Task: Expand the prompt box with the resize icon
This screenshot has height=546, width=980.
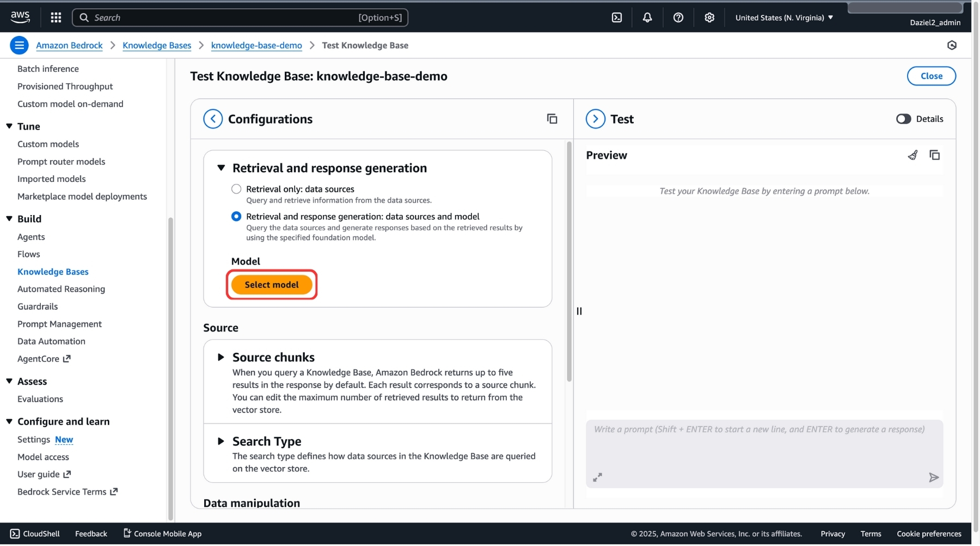Action: (x=597, y=478)
